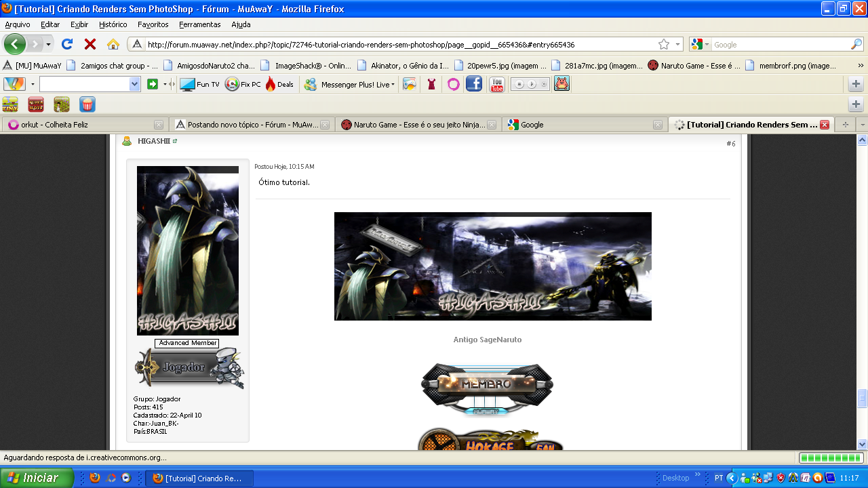Click the red Stop loading icon

coord(90,45)
